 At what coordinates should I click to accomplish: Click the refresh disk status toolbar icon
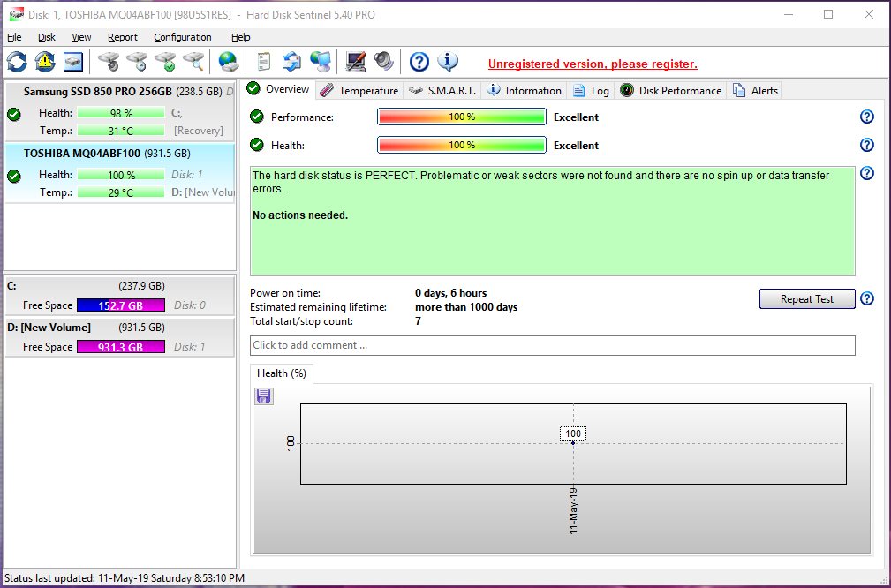pyautogui.click(x=17, y=62)
